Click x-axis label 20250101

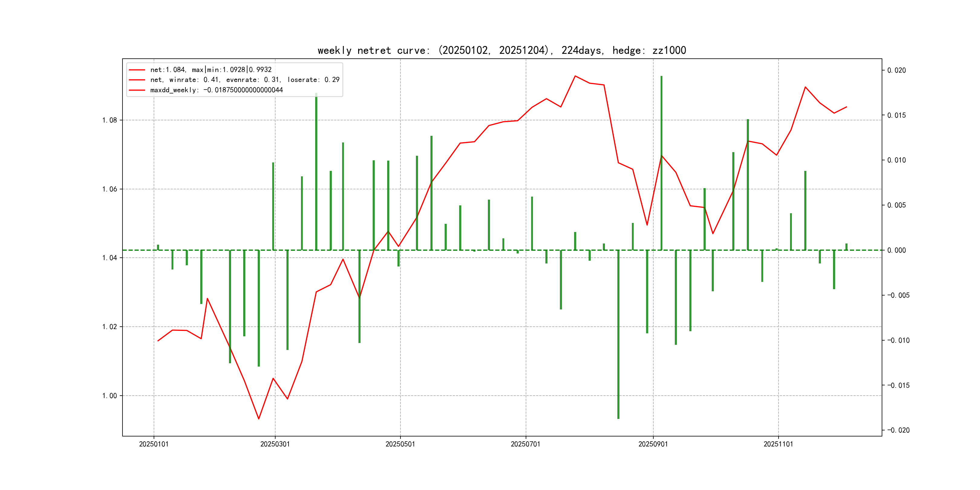(154, 444)
